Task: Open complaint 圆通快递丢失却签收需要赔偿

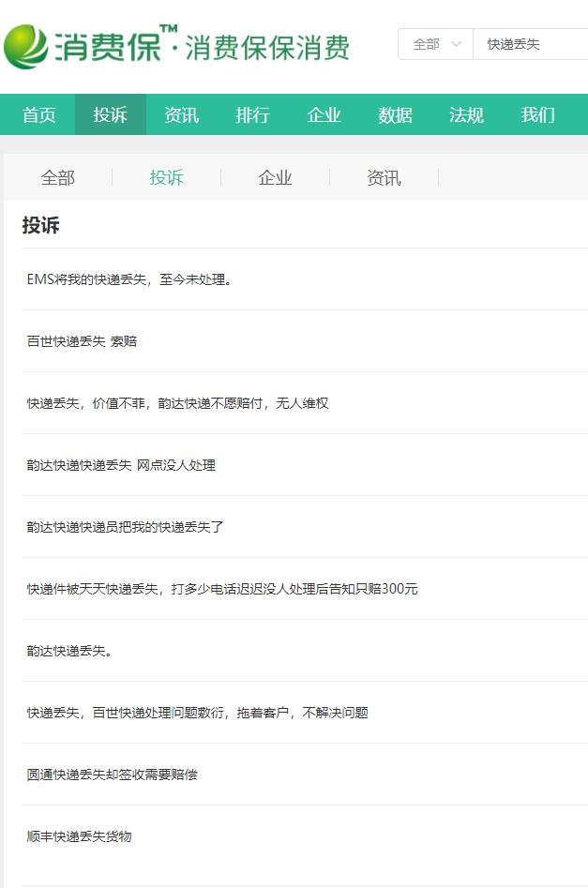Action: pos(113,775)
